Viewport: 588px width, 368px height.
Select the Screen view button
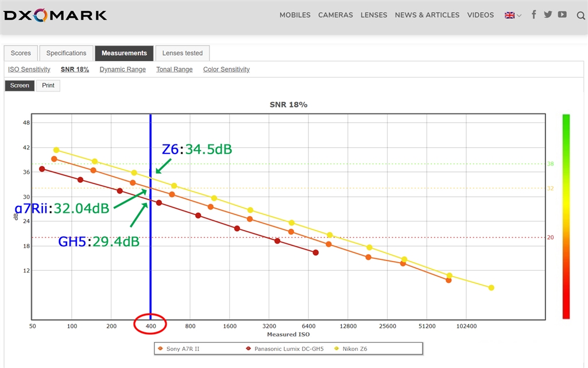20,86
